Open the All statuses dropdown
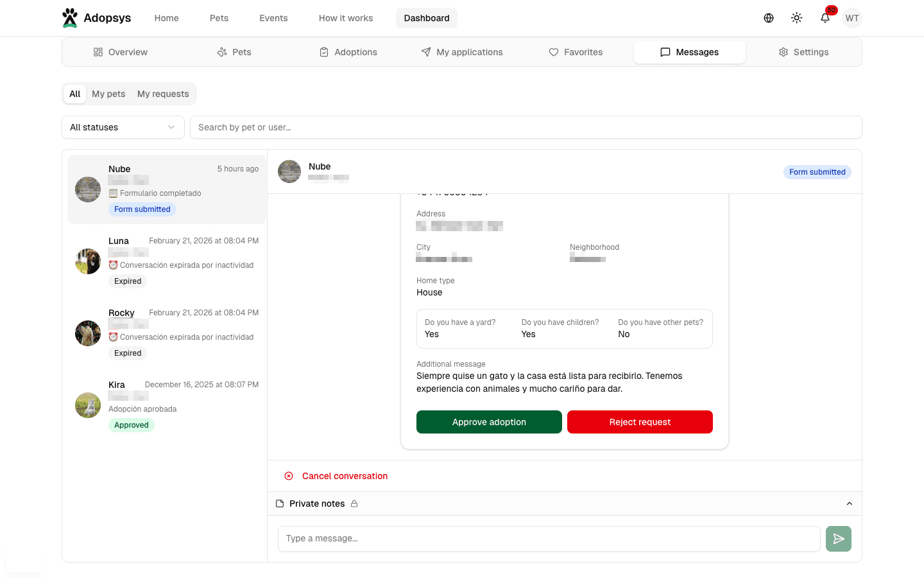The height and width of the screenshot is (578, 924). pos(123,127)
